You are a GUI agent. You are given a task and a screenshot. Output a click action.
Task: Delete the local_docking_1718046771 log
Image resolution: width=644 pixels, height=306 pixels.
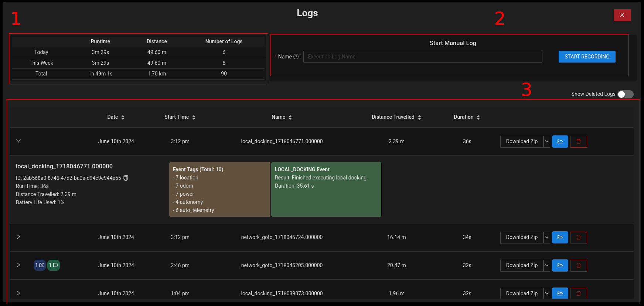click(578, 142)
